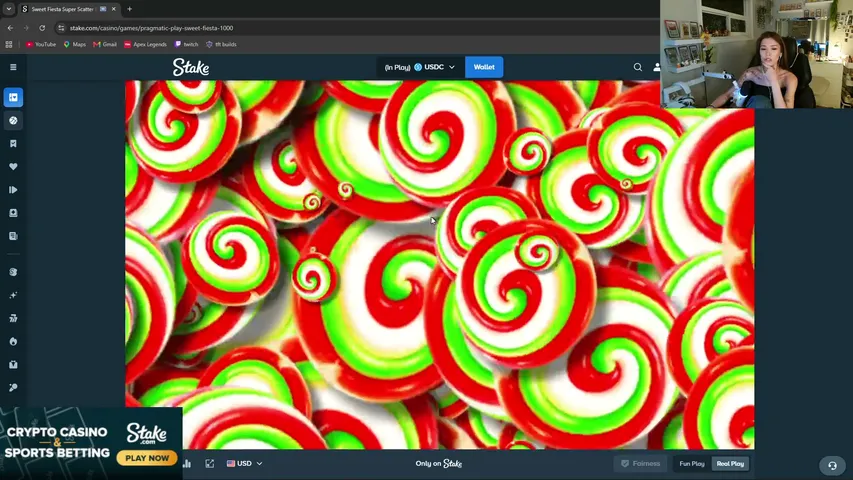This screenshot has height=480, width=853.
Task: Select the Sweet Fiesta Super Scatter tab
Action: 63,9
